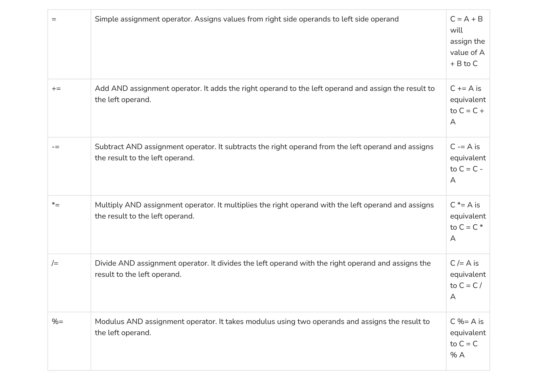
Task: Click the Divide AND assignment operator description
Action: click(262, 263)
